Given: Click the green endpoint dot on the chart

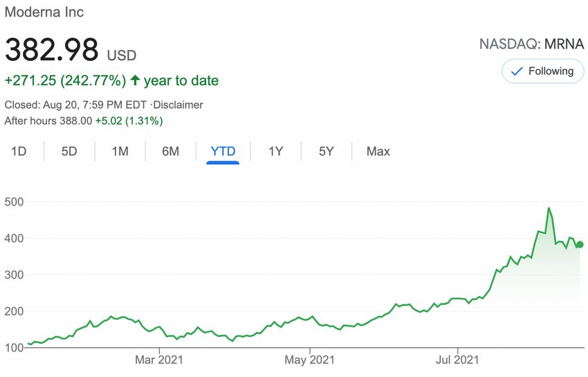Looking at the screenshot, I should point(580,245).
